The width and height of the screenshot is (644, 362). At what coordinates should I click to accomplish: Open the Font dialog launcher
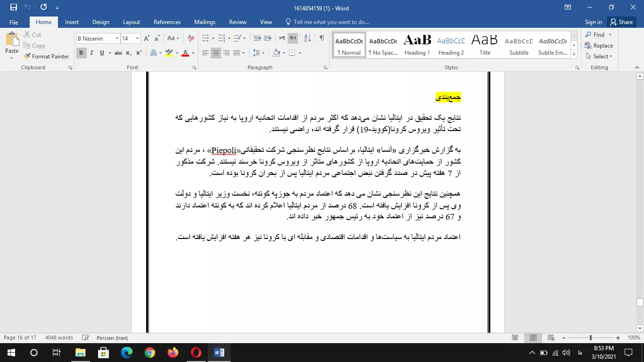click(x=194, y=68)
